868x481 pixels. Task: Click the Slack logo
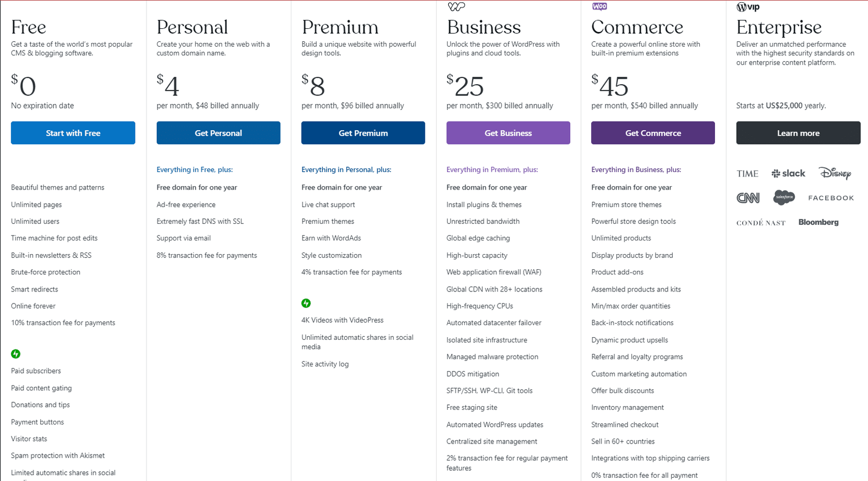(788, 173)
